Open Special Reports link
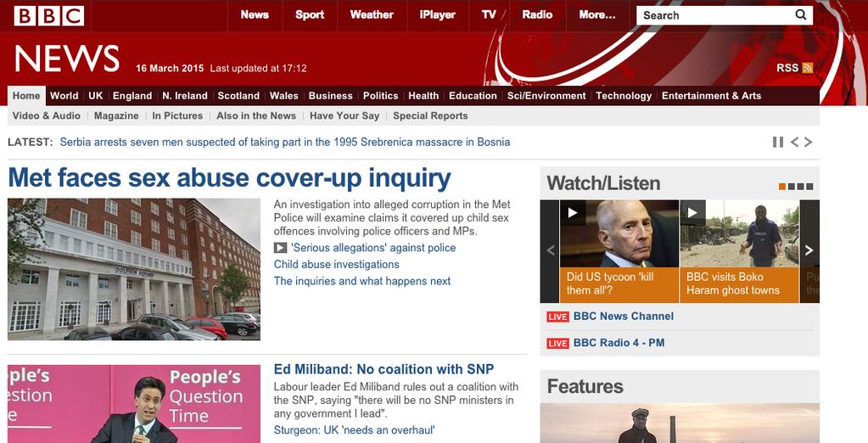The width and height of the screenshot is (868, 443). (x=431, y=115)
